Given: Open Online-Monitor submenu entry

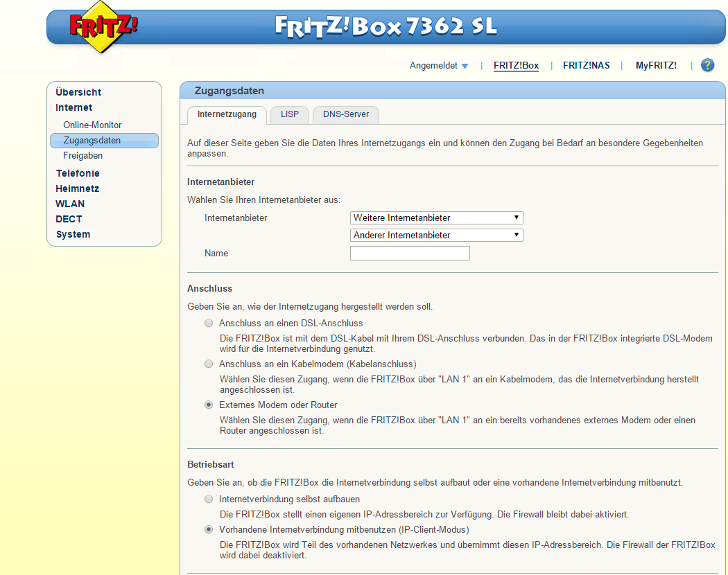Looking at the screenshot, I should pyautogui.click(x=92, y=125).
